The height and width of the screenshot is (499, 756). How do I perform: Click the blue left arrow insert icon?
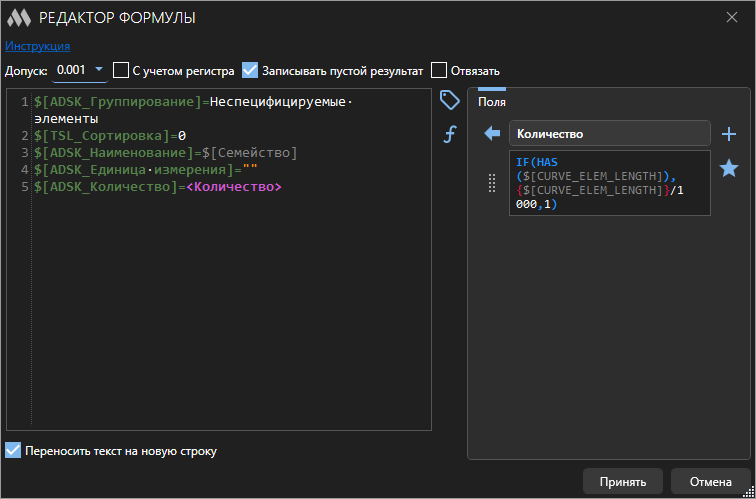pos(491,134)
